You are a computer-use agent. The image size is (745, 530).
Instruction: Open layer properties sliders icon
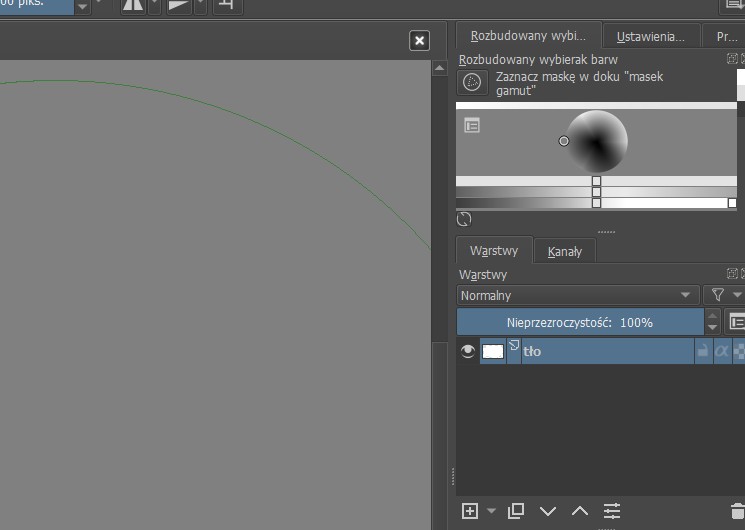tap(612, 511)
